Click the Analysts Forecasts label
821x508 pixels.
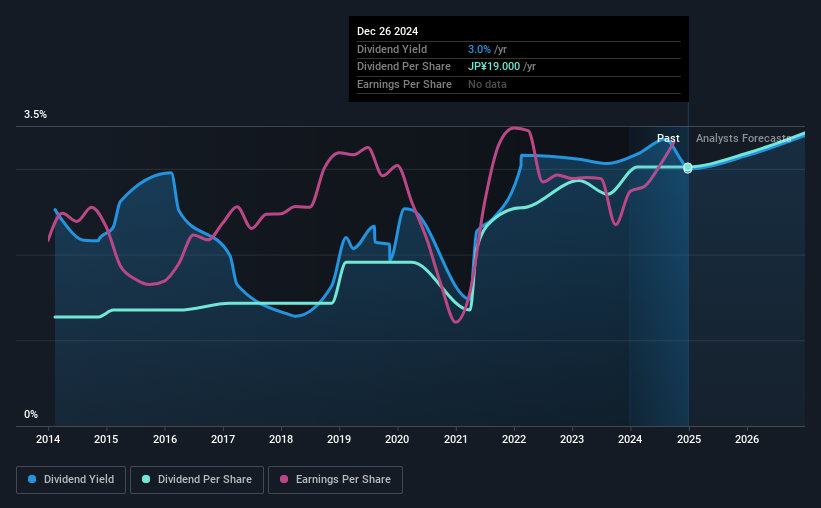coord(744,138)
